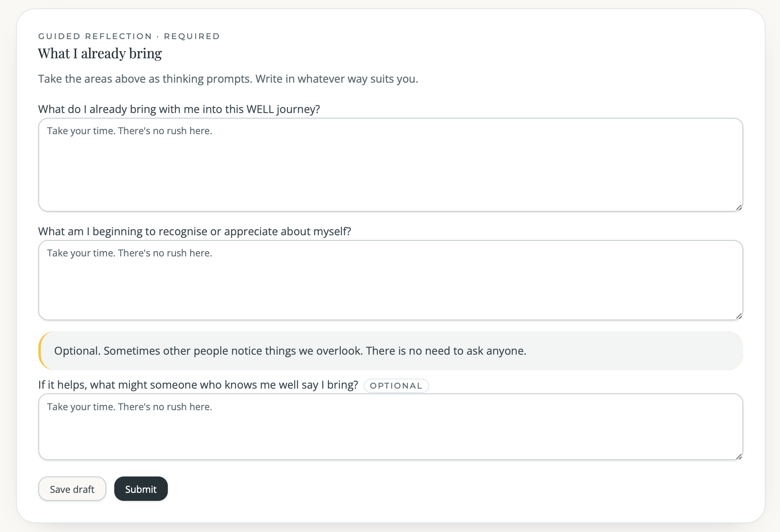Select the 'What I already bring' heading
The width and height of the screenshot is (780, 532).
pyautogui.click(x=100, y=54)
